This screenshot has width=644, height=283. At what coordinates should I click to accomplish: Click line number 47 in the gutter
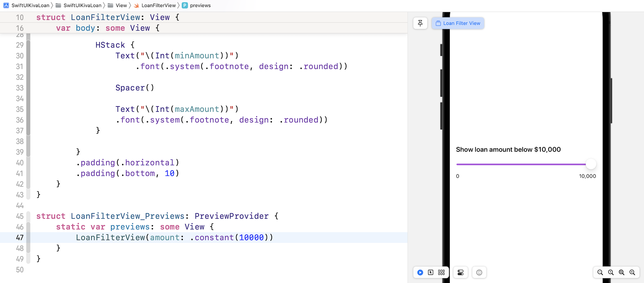20,238
